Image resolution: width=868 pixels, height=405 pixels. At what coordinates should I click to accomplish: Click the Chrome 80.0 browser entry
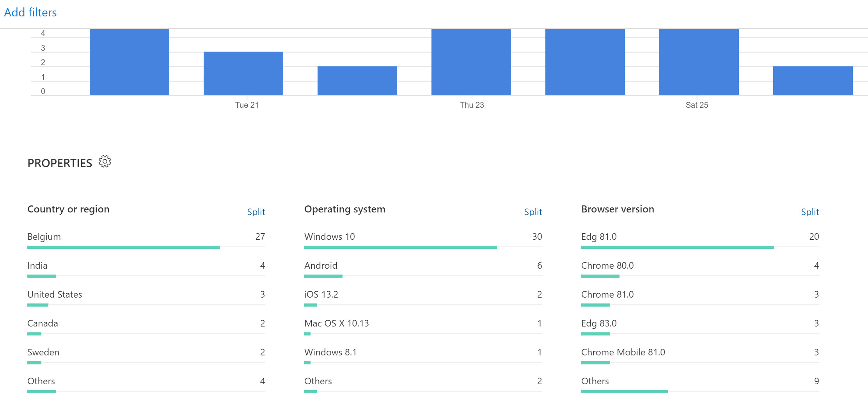coord(607,266)
